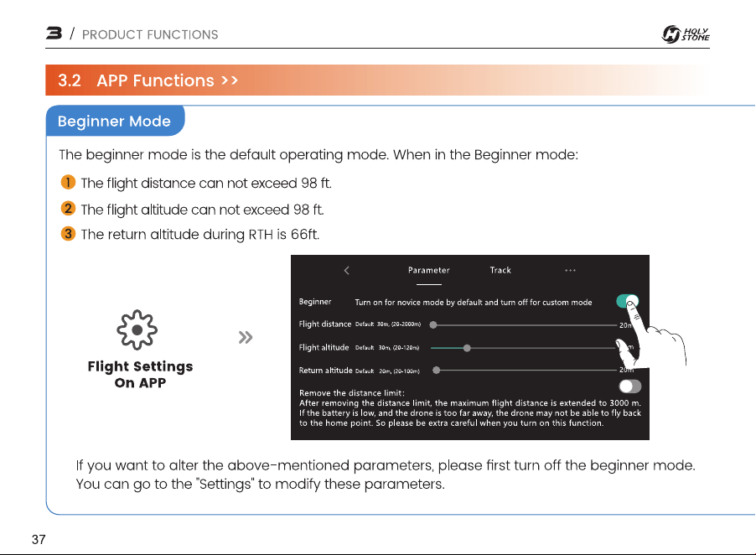Viewport: 756px width, 555px height.
Task: Enable the Remove the distance limit toggle
Action: (x=629, y=386)
